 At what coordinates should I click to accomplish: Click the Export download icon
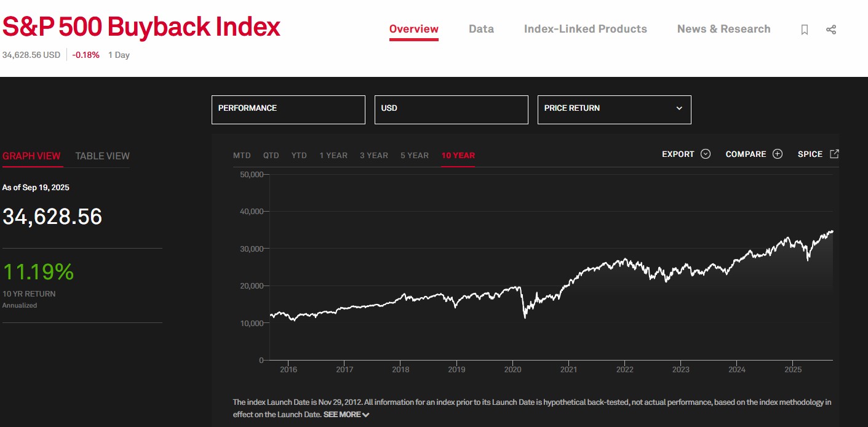[706, 154]
